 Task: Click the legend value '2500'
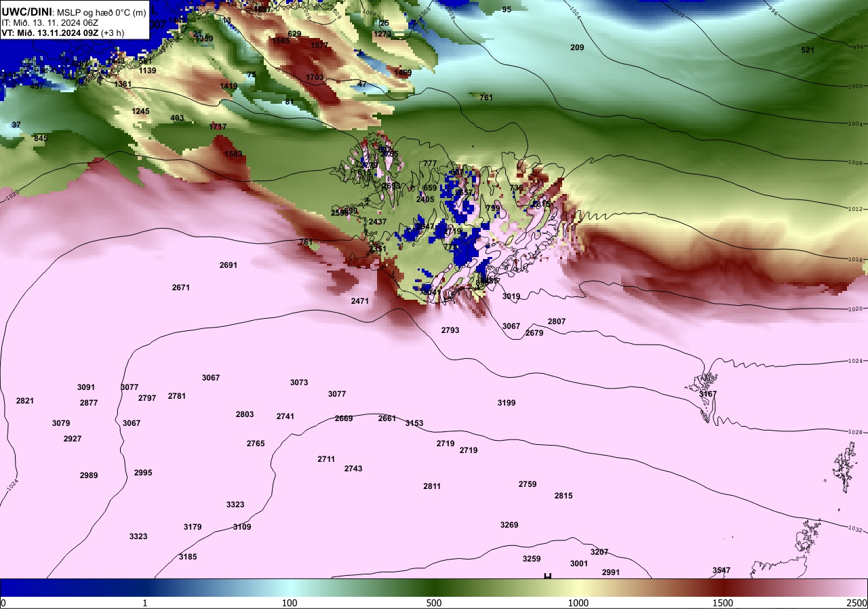[857, 603]
